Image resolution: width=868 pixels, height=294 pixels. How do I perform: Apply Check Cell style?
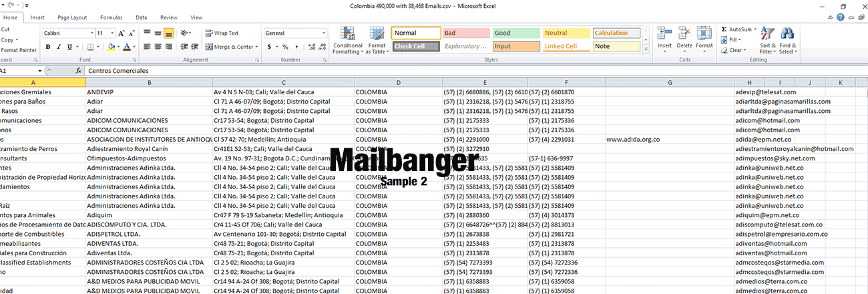coord(416,46)
